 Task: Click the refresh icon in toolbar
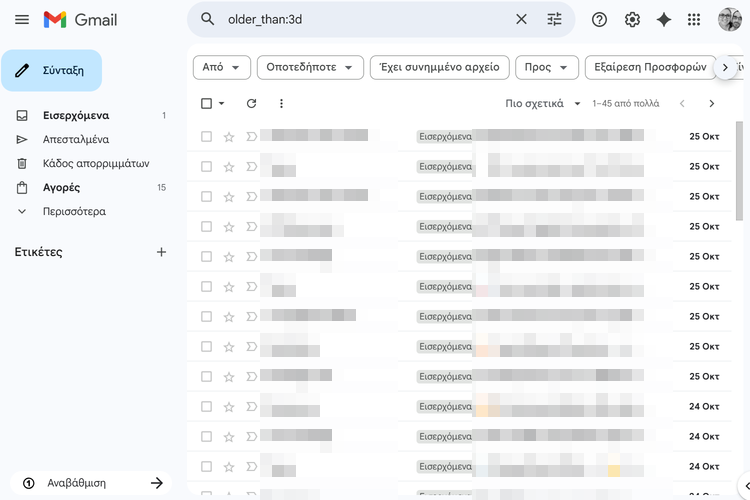251,103
